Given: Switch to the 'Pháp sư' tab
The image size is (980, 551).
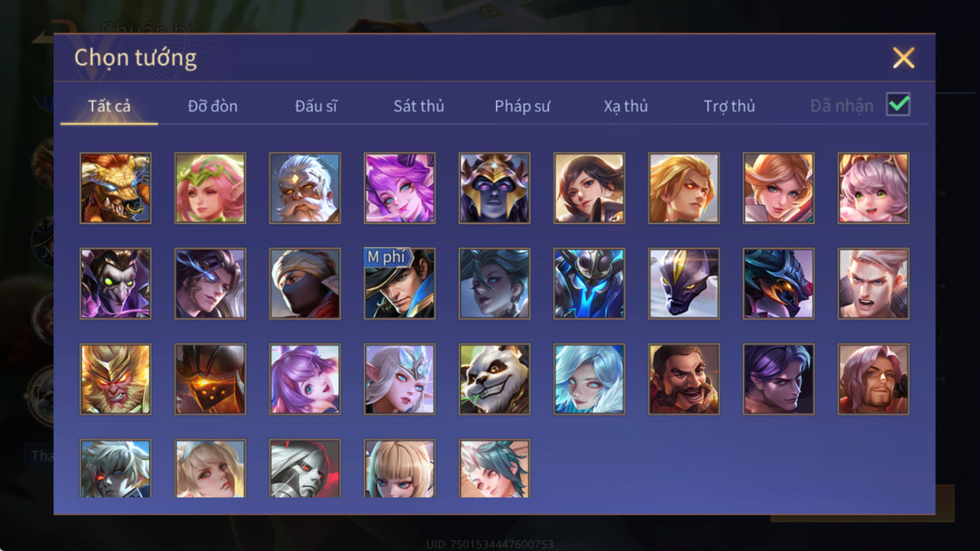Looking at the screenshot, I should point(522,106).
